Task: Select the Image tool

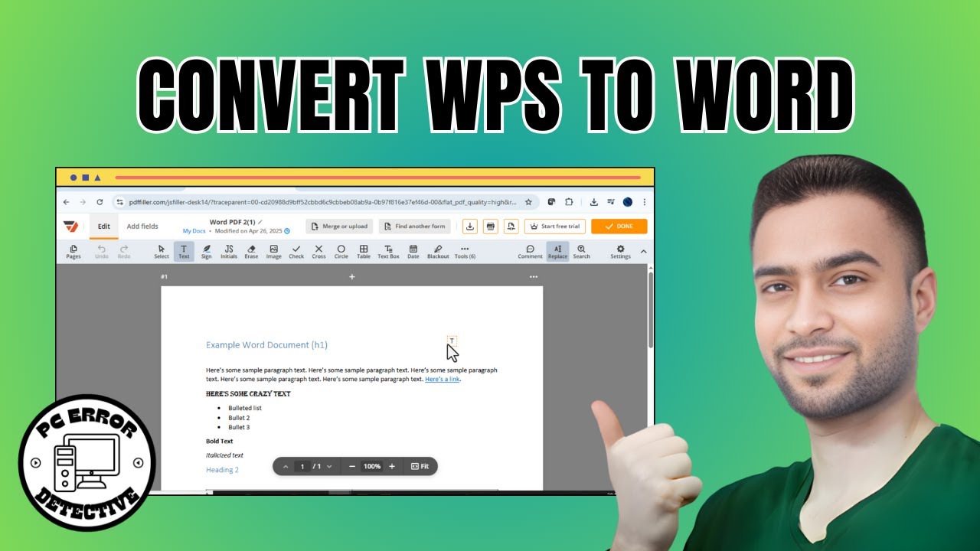Action: (273, 252)
